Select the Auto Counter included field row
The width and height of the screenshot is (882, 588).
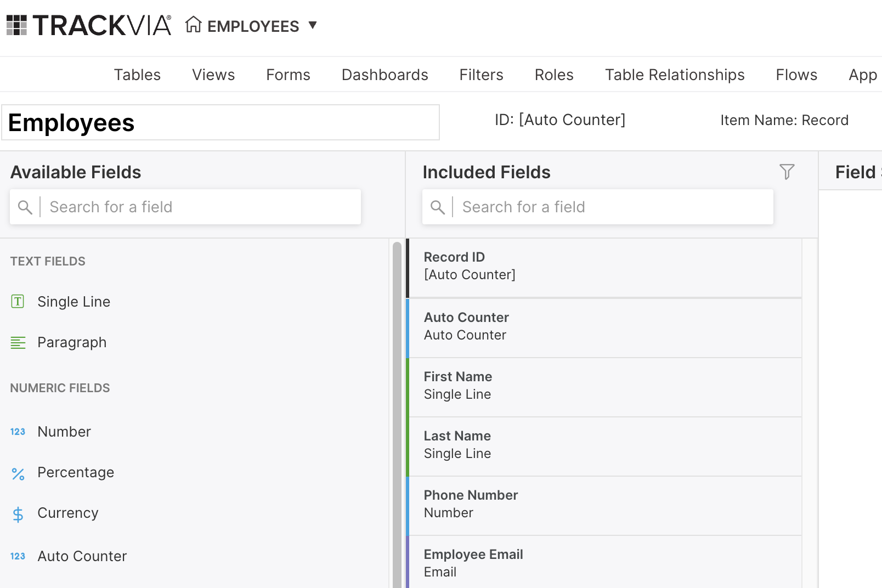[604, 328]
